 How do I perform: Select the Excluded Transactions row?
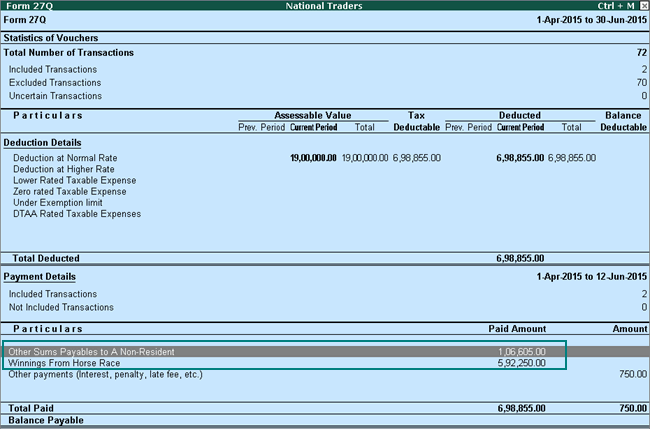[325, 82]
